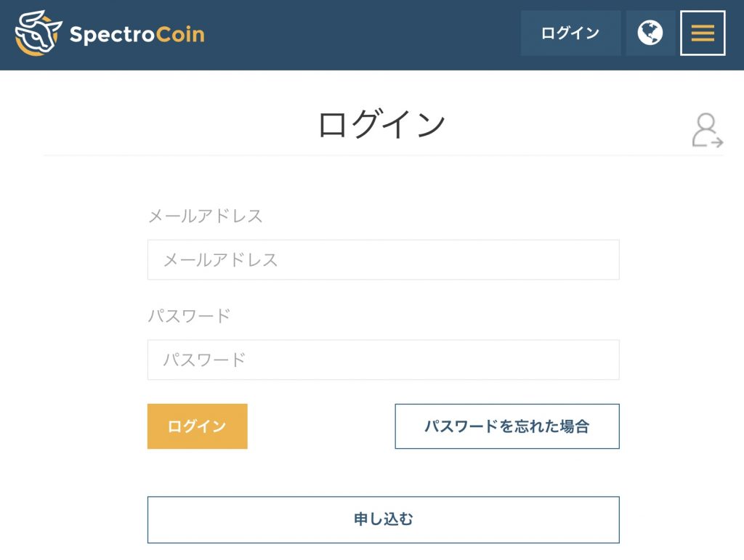Click the white space between the ログイン and forgot-password buttons

pyautogui.click(x=320, y=426)
